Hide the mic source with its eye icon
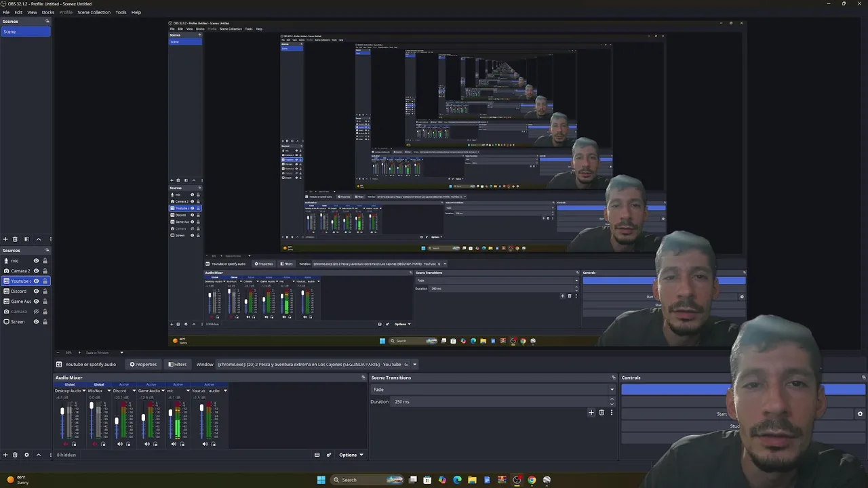The width and height of the screenshot is (868, 488). click(x=37, y=261)
